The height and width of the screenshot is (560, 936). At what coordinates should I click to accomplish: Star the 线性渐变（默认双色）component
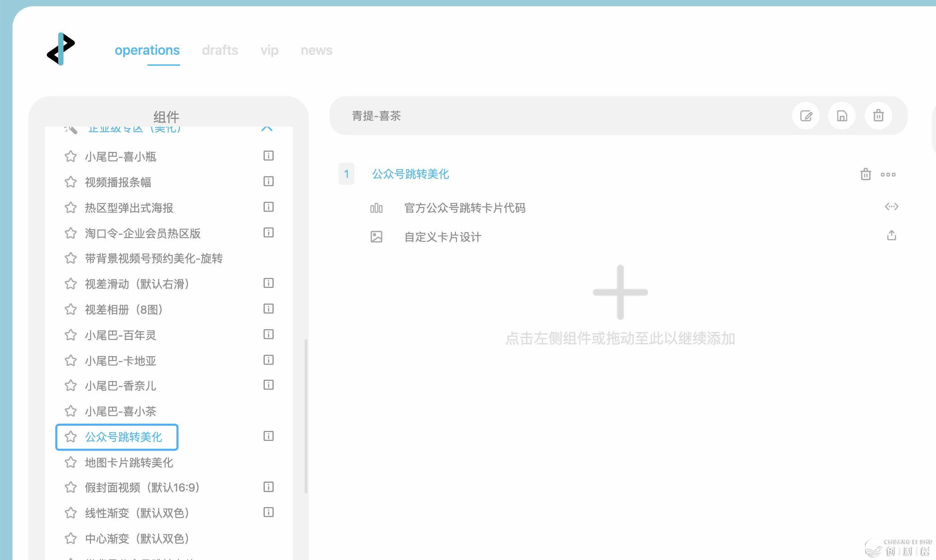click(x=71, y=513)
